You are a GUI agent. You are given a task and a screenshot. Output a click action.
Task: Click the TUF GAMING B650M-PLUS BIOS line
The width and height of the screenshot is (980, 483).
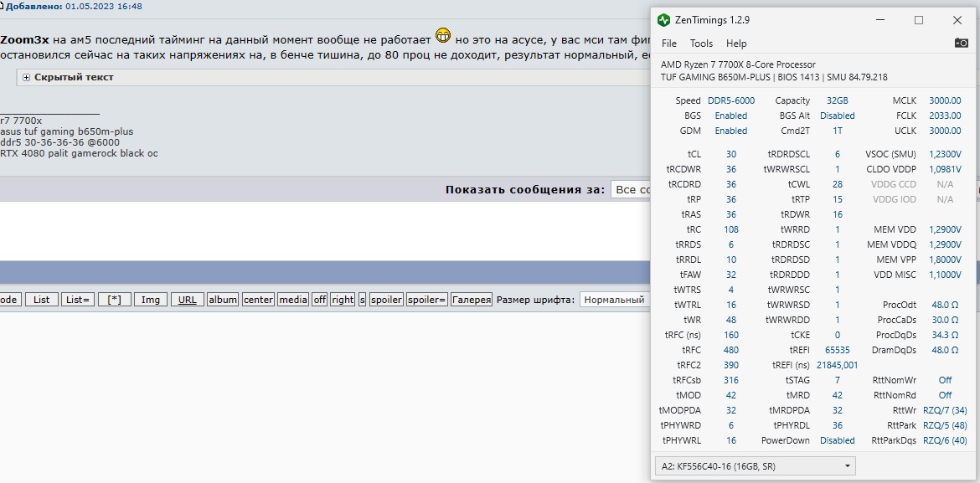774,78
